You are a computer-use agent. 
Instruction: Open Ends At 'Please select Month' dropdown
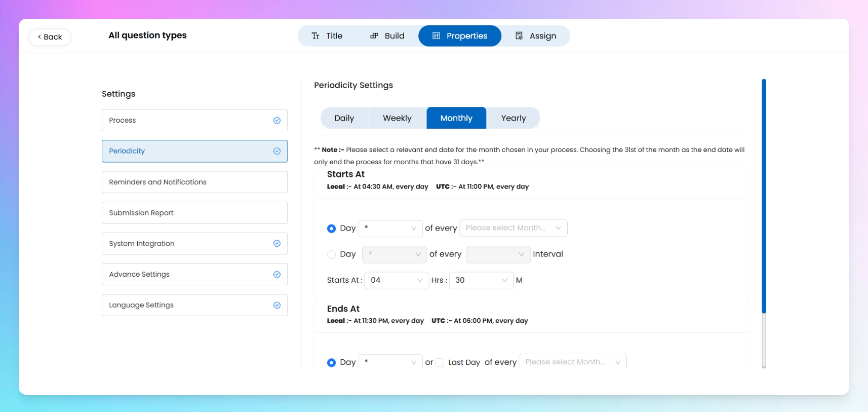573,362
